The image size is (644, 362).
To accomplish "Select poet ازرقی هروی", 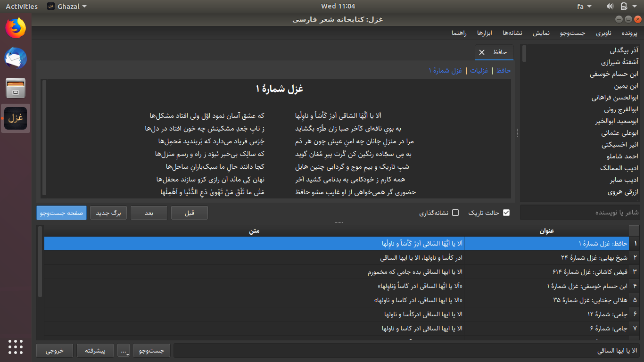I will (623, 192).
